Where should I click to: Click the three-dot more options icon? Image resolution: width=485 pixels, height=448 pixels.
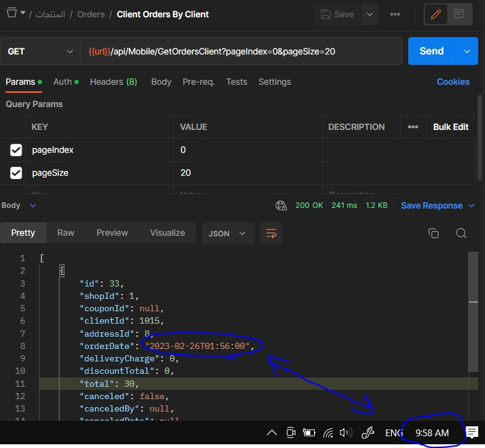(x=395, y=14)
